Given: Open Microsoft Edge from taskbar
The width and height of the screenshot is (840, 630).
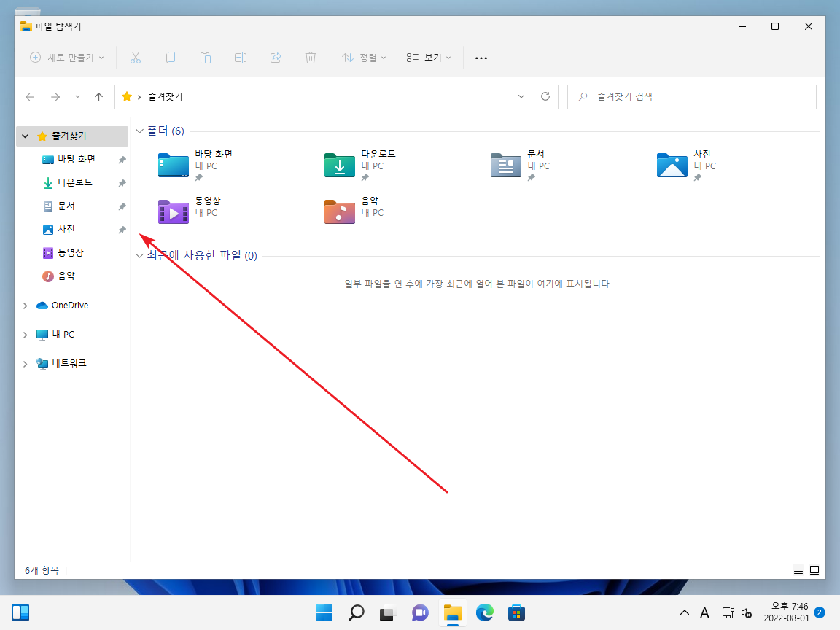Looking at the screenshot, I should click(485, 612).
